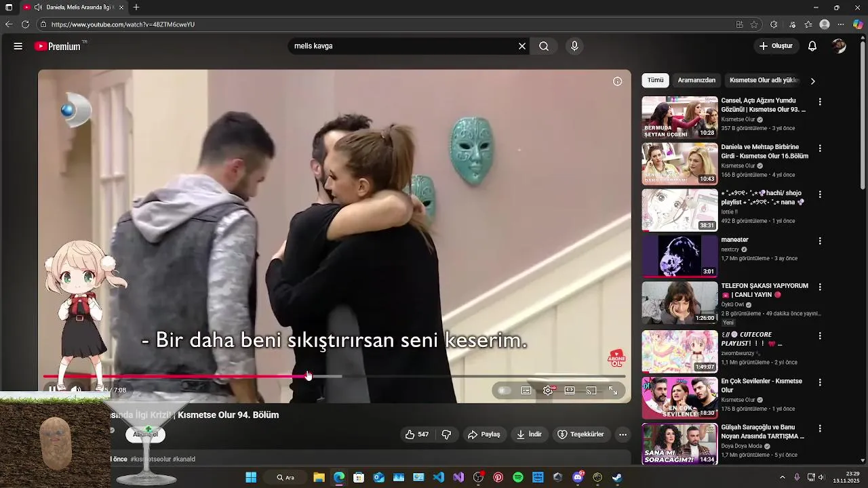868x488 pixels.
Task: Open player settings gear
Action: point(548,390)
